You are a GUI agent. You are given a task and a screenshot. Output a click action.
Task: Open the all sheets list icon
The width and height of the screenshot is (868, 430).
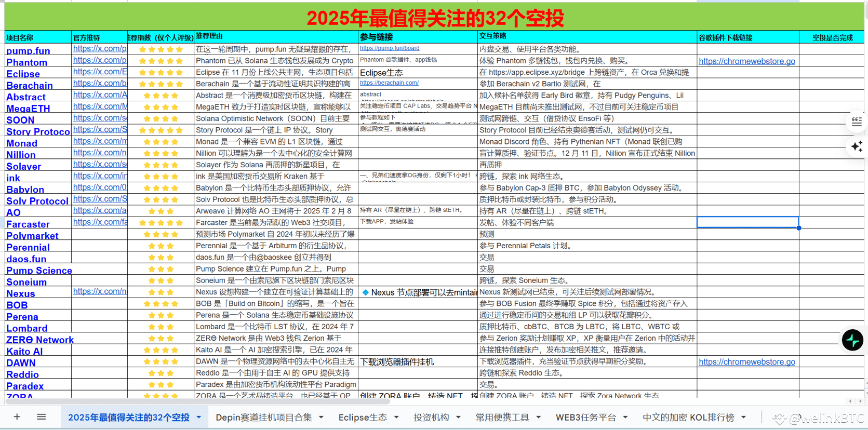42,417
